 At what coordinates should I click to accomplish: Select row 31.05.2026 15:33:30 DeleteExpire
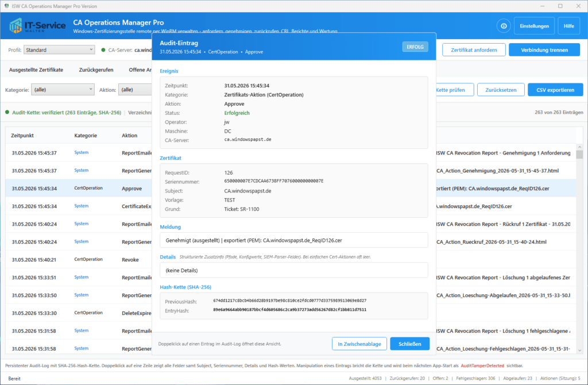coord(79,313)
